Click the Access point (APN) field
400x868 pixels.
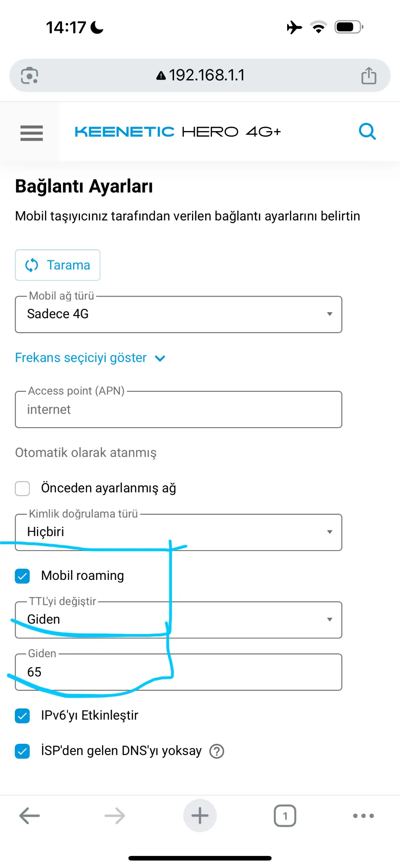[x=179, y=409]
